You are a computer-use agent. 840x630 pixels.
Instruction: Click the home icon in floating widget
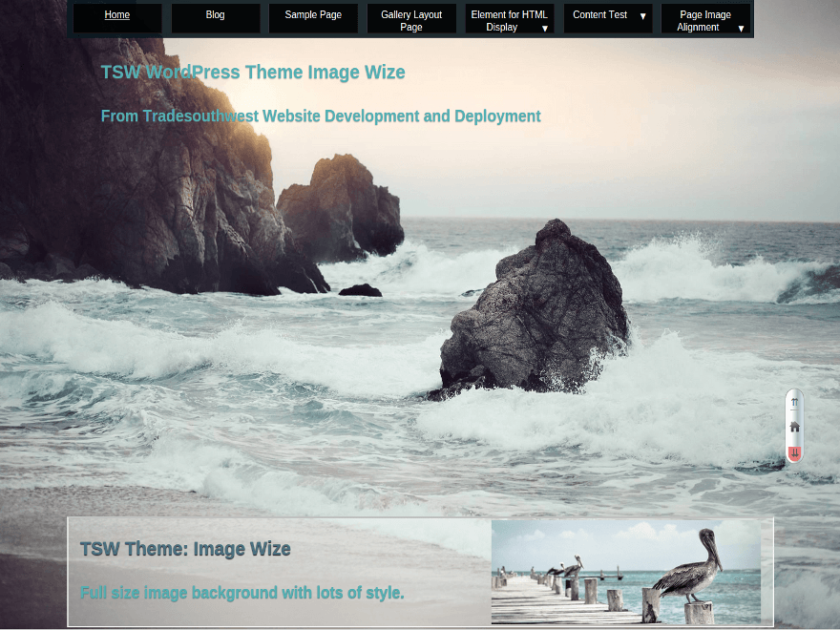click(x=794, y=427)
